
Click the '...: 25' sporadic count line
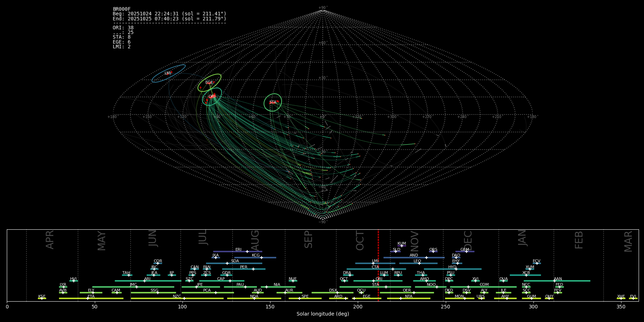pos(123,33)
